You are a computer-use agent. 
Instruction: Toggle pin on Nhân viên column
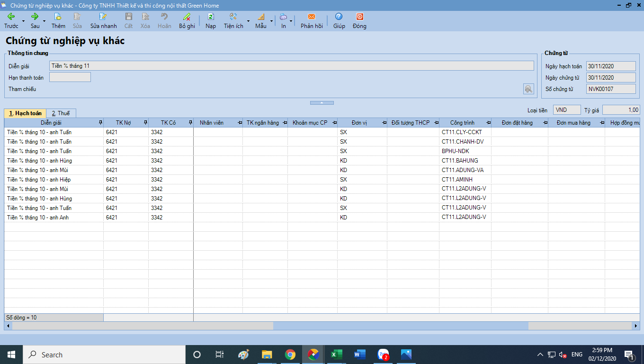(x=240, y=123)
